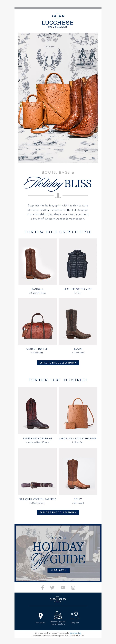Open the Josephine Horseman boot image
Screen dimensions: 116x644
(x=38, y=411)
